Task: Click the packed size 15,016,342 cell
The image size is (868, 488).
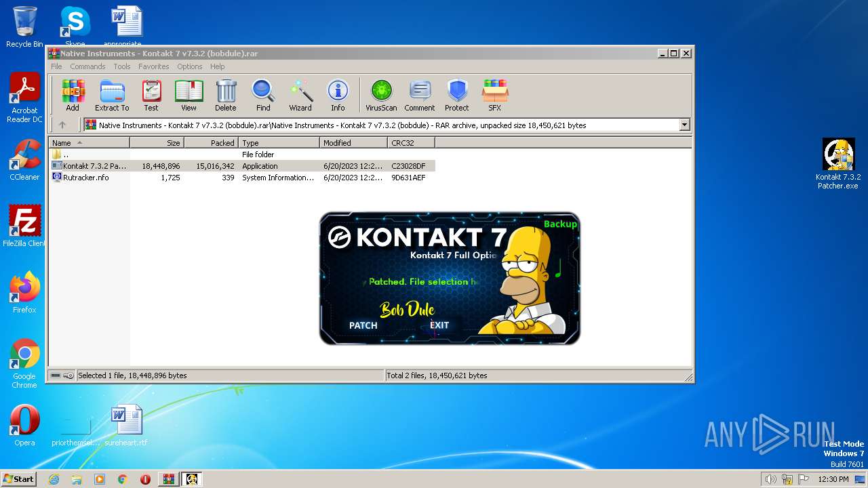Action: point(215,166)
